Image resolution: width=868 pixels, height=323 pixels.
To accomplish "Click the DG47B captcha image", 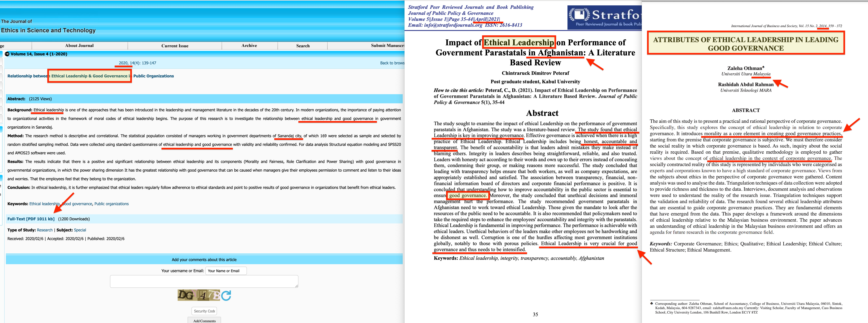I will (x=199, y=295).
